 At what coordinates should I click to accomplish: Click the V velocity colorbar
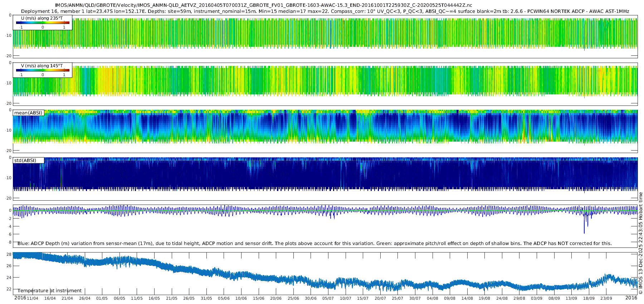coord(43,70)
